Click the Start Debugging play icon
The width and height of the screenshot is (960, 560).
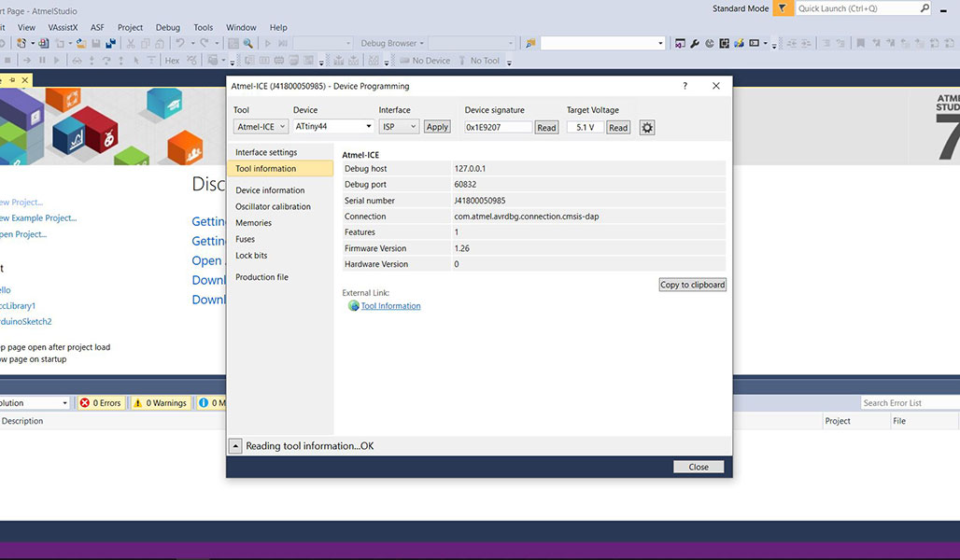click(268, 44)
